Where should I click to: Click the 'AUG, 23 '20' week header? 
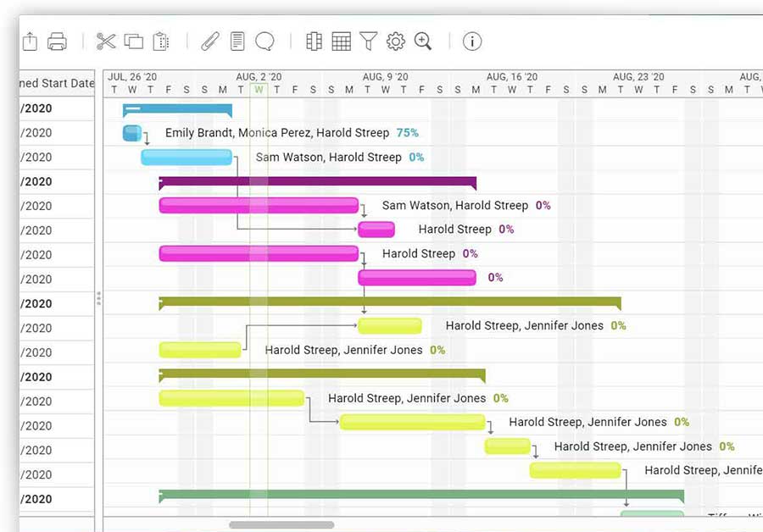[638, 77]
